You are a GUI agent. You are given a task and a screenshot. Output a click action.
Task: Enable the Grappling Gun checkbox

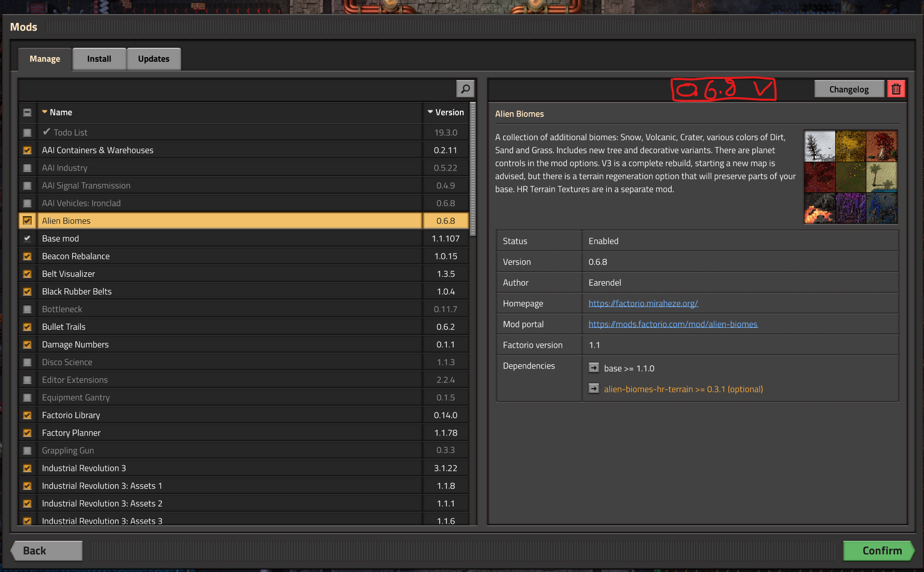(28, 450)
